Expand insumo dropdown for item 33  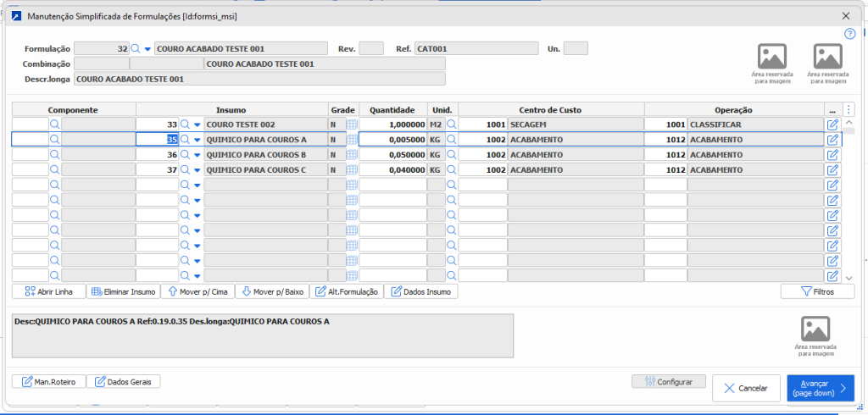[x=198, y=125]
